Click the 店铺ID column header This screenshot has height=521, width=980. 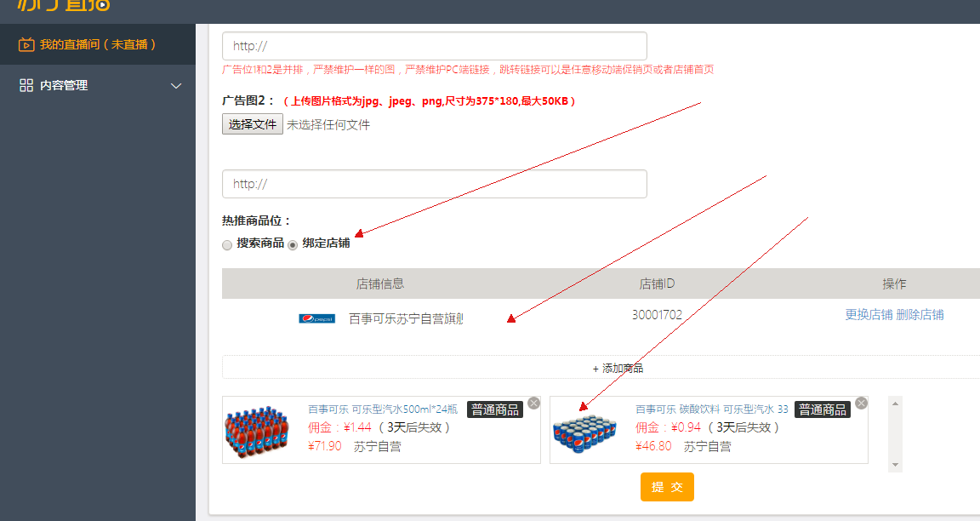(657, 284)
